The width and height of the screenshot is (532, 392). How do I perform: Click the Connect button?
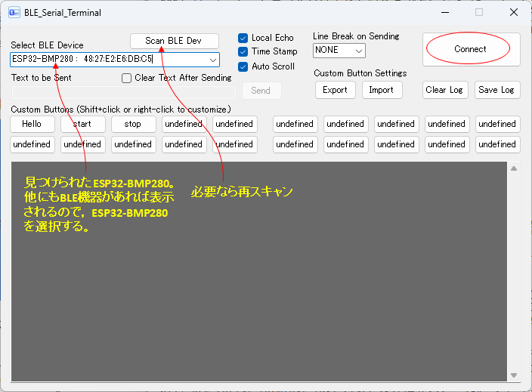pyautogui.click(x=470, y=49)
